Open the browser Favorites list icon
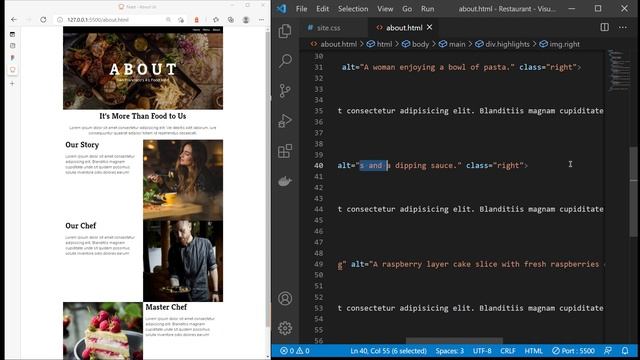640x360 pixels. point(216,20)
